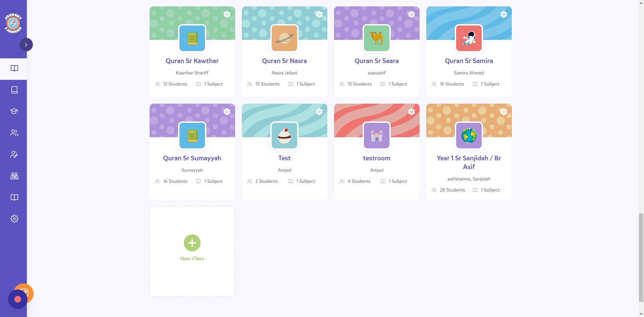Click the user with pencil sidebar icon
The height and width of the screenshot is (317, 644).
point(14,154)
